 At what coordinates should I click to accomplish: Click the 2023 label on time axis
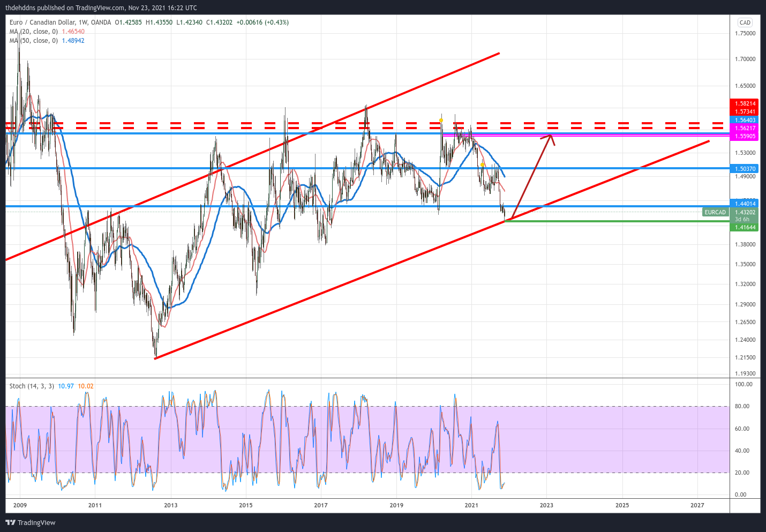(546, 505)
